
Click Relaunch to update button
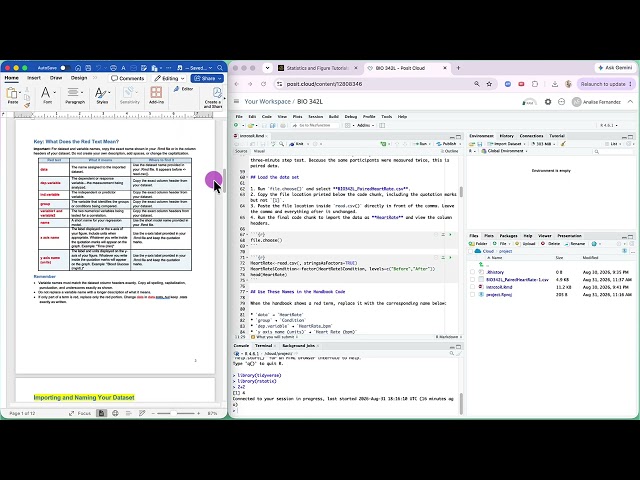pyautogui.click(x=606, y=84)
